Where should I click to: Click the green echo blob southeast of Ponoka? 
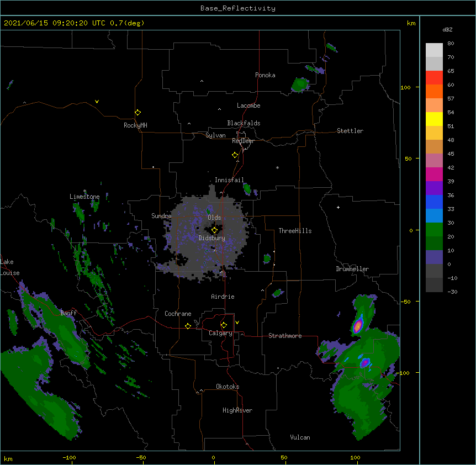tap(300, 84)
